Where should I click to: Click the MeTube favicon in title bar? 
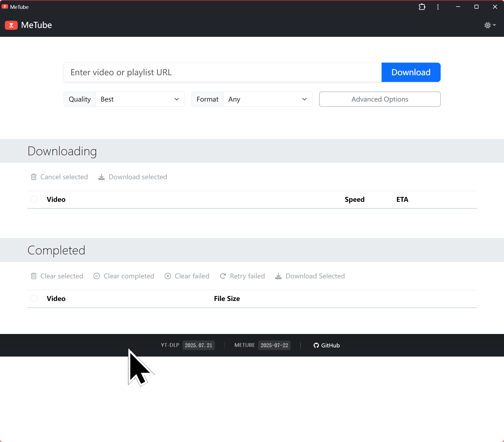[x=5, y=7]
